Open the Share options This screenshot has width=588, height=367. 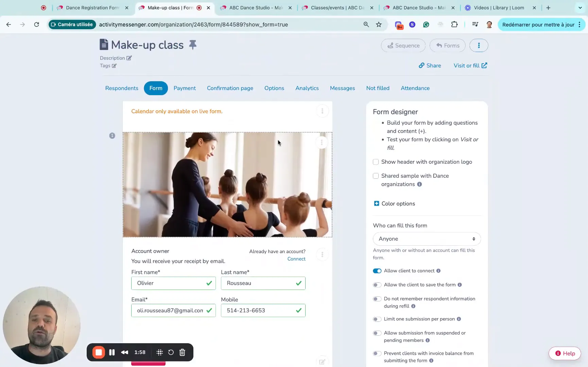430,65
